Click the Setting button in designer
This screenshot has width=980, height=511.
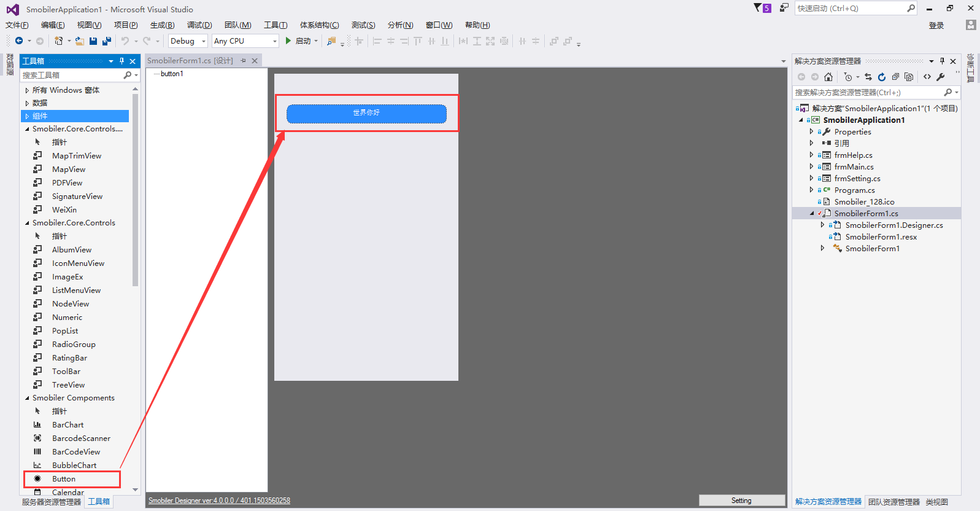(x=741, y=501)
